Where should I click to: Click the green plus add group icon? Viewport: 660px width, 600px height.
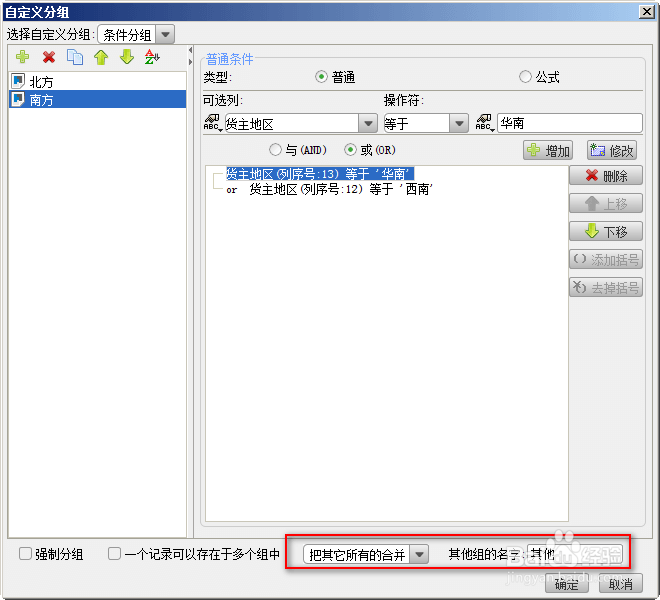pos(22,57)
